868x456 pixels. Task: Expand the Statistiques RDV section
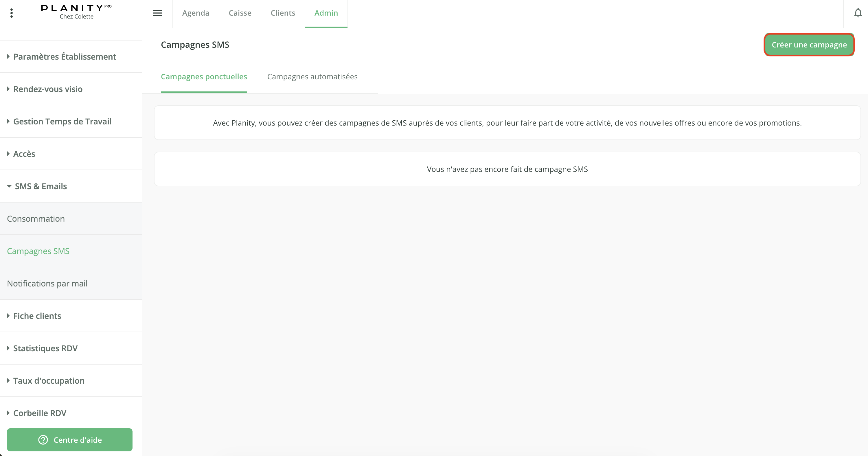[x=45, y=348]
